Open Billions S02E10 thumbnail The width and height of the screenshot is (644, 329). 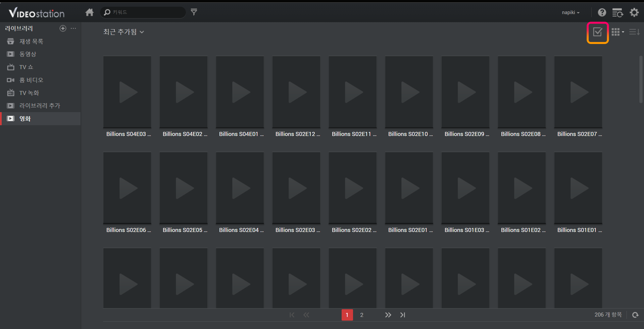pos(409,92)
